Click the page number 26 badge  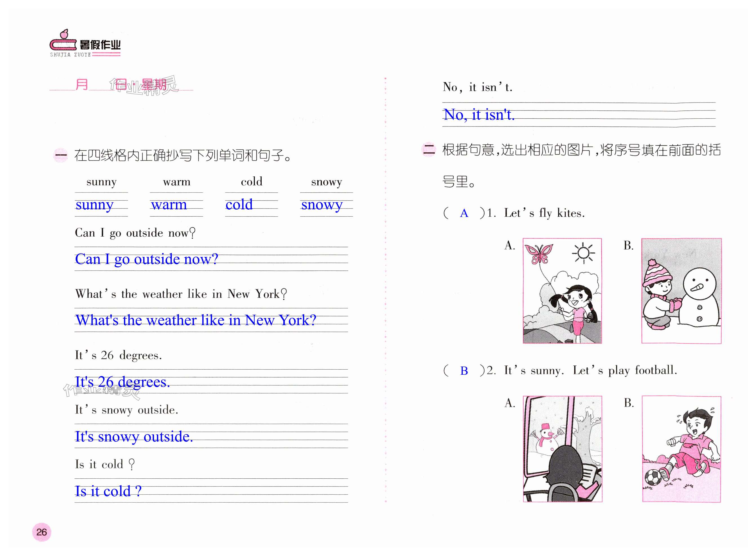[42, 532]
